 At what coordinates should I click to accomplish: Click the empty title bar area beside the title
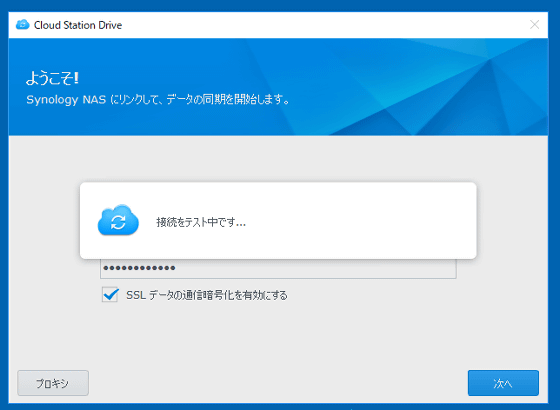tap(321, 25)
